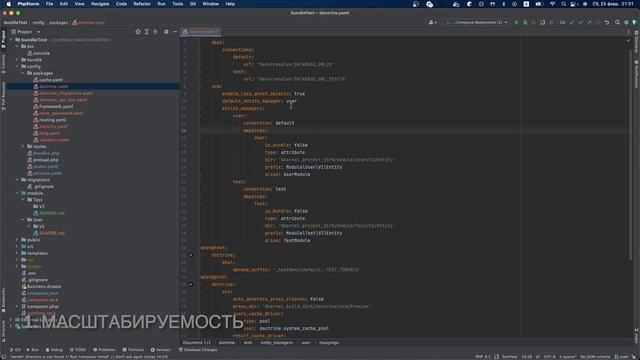Open cache.yaml in the project tree

point(48,80)
